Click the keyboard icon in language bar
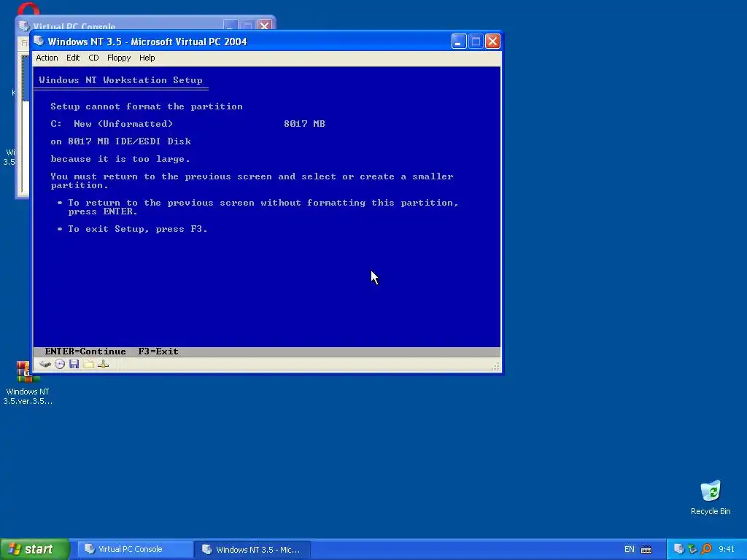Image resolution: width=747 pixels, height=560 pixels. 646,550
